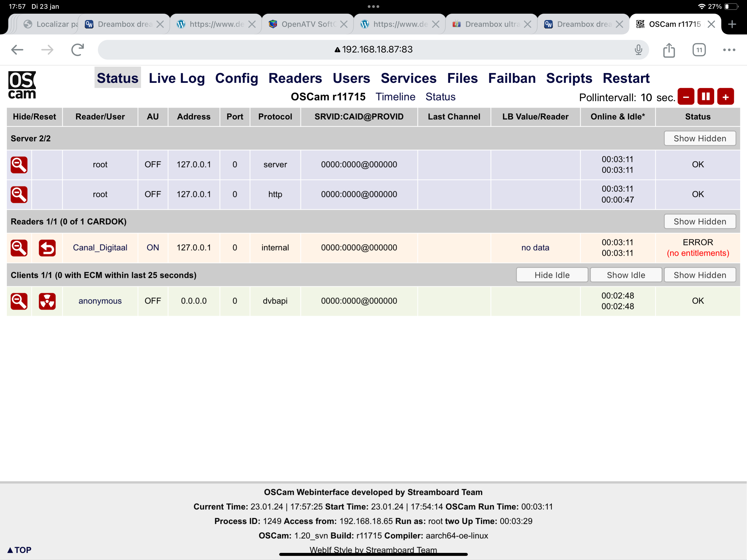747x560 pixels.
Task: Click the Show Idle button
Action: click(626, 275)
